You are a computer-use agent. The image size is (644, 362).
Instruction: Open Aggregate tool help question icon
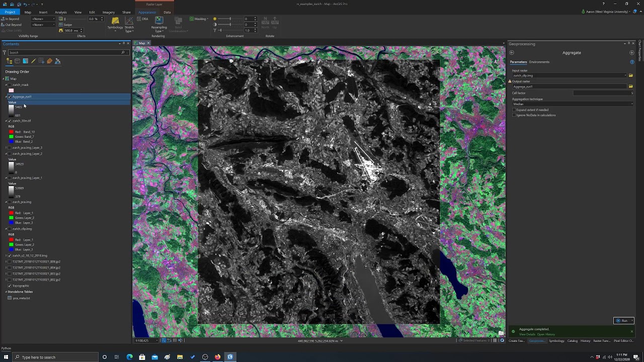(632, 62)
